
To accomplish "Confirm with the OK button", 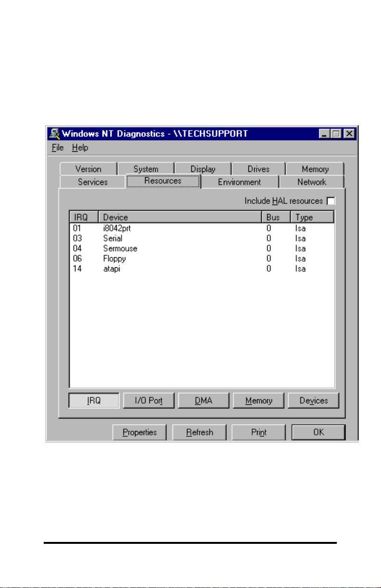I will pyautogui.click(x=319, y=432).
